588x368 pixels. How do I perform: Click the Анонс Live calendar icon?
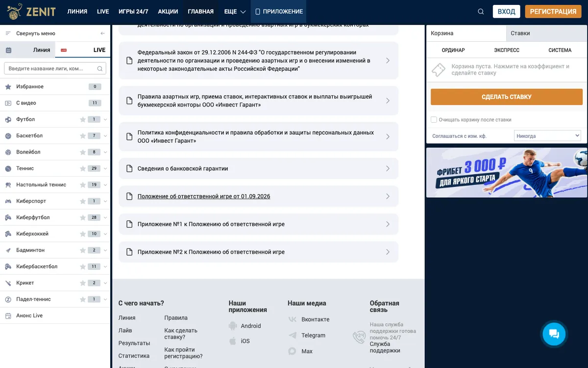pyautogui.click(x=8, y=316)
